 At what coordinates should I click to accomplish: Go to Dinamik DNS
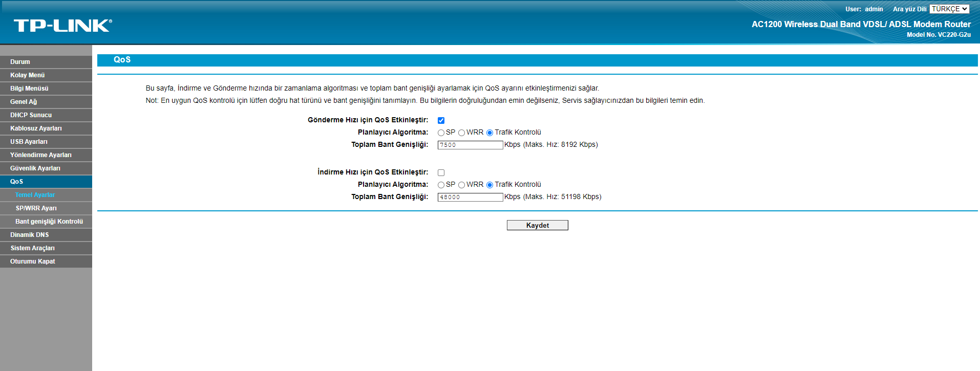click(x=46, y=235)
